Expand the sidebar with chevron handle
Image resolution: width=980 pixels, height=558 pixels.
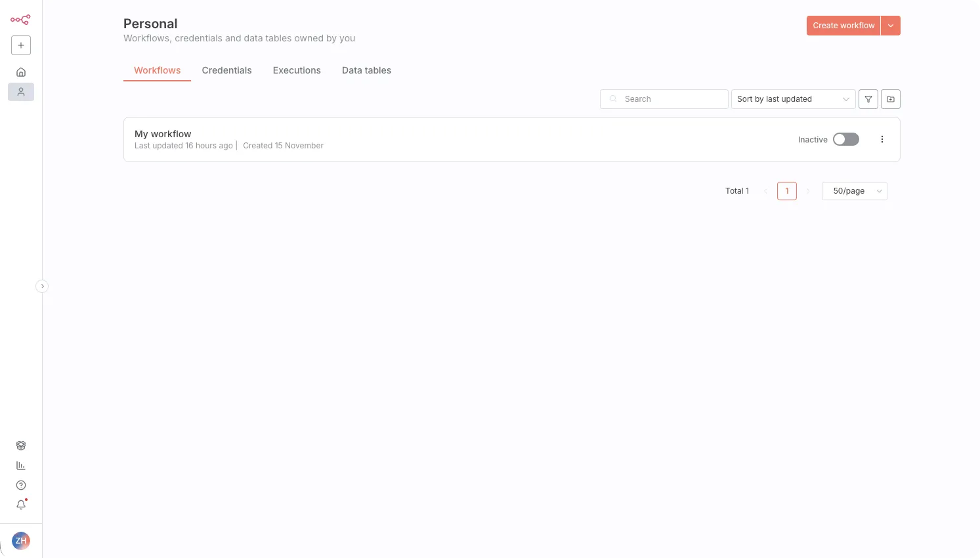click(42, 286)
